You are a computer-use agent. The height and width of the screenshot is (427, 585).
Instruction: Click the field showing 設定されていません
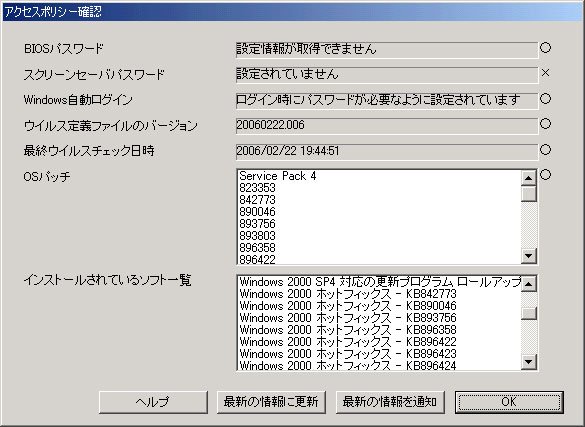click(387, 75)
